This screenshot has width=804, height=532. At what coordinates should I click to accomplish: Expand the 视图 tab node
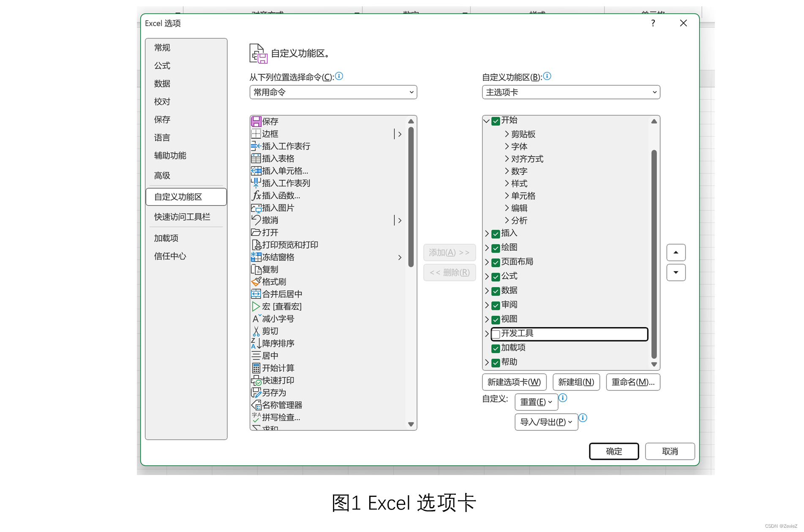point(487,319)
